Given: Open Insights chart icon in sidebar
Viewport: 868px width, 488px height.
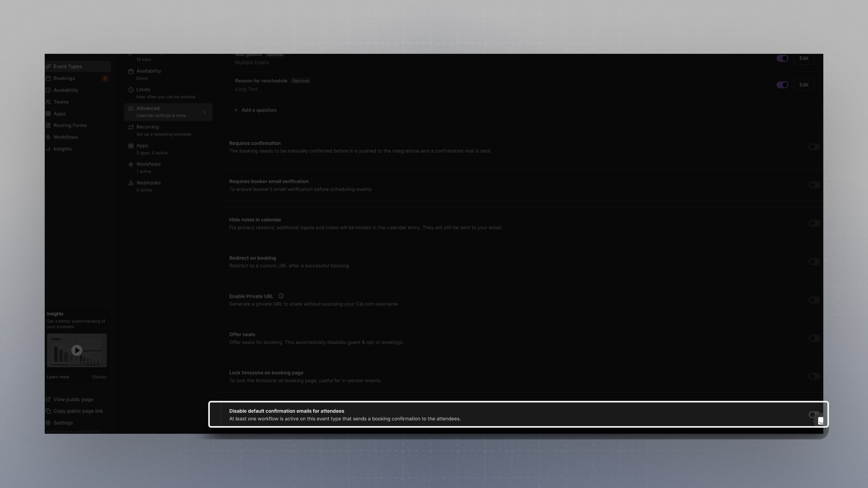Looking at the screenshot, I should tap(48, 149).
